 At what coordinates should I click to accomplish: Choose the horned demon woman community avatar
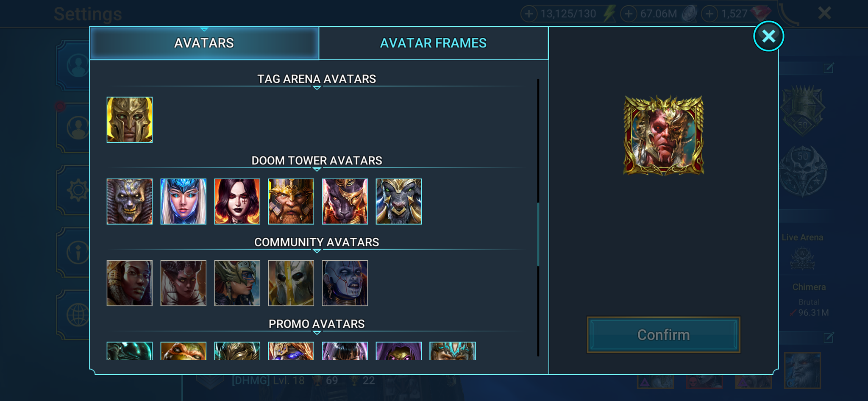click(183, 283)
